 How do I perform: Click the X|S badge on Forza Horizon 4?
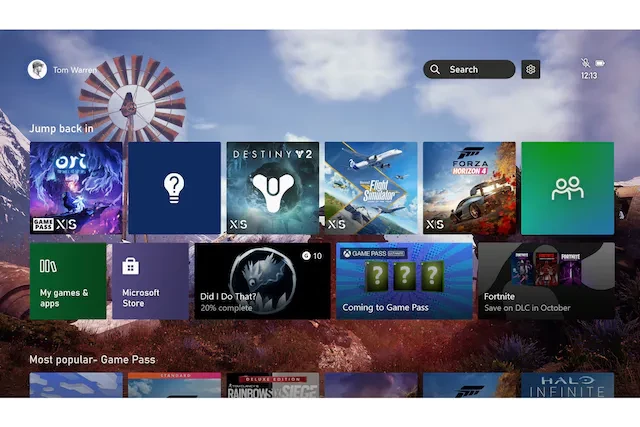coord(435,225)
